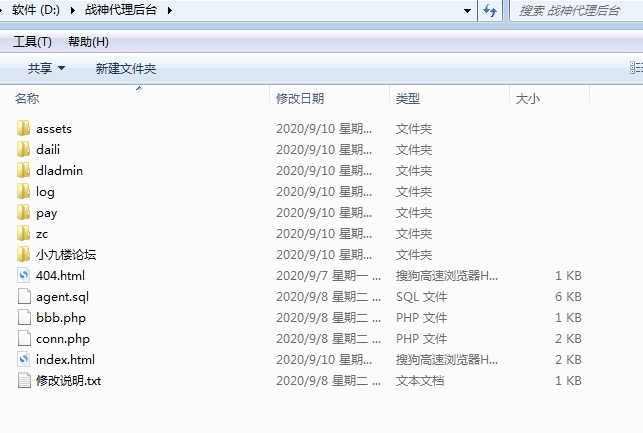
Task: Click the refresh button beside address bar
Action: point(490,10)
